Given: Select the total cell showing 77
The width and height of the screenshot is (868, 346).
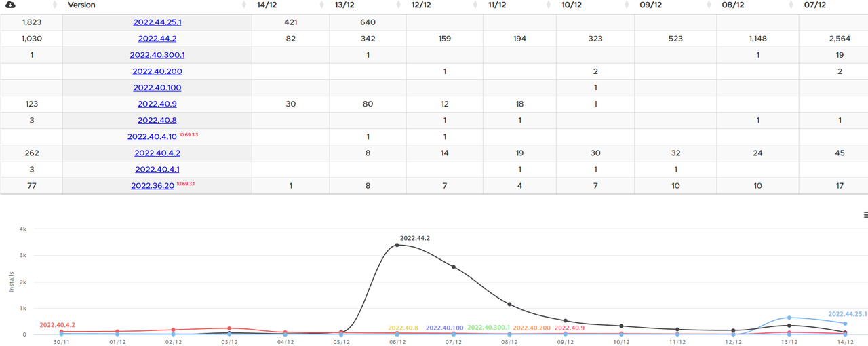Looking at the screenshot, I should pos(32,185).
